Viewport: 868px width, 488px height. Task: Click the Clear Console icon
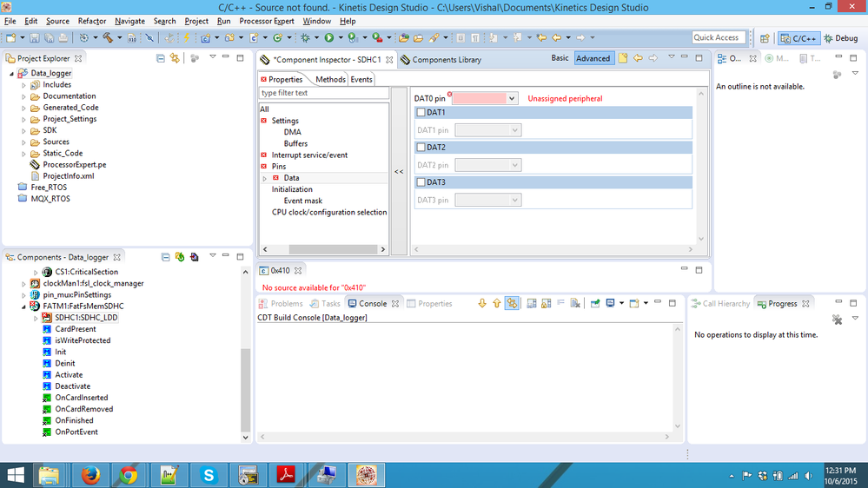point(575,303)
